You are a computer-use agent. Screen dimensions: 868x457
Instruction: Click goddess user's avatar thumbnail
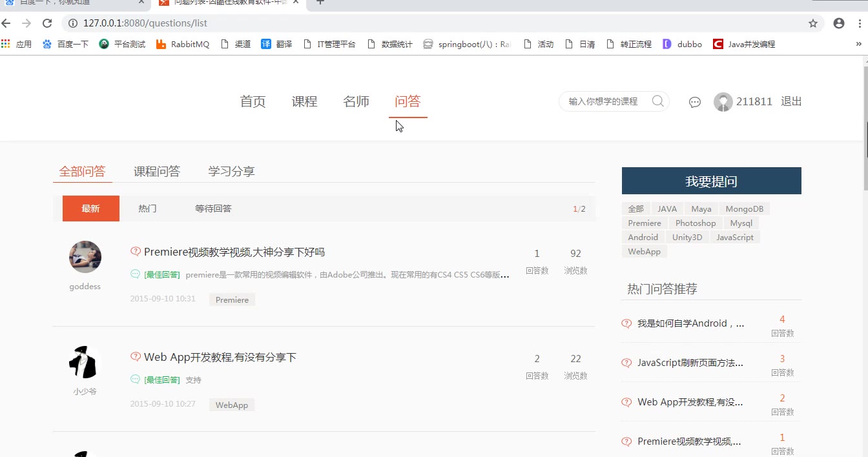coord(85,257)
